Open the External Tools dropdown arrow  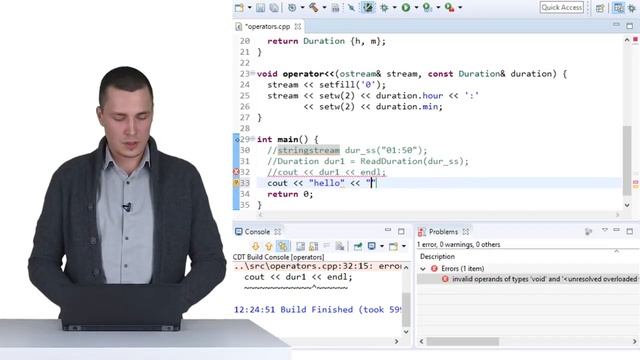pos(460,7)
